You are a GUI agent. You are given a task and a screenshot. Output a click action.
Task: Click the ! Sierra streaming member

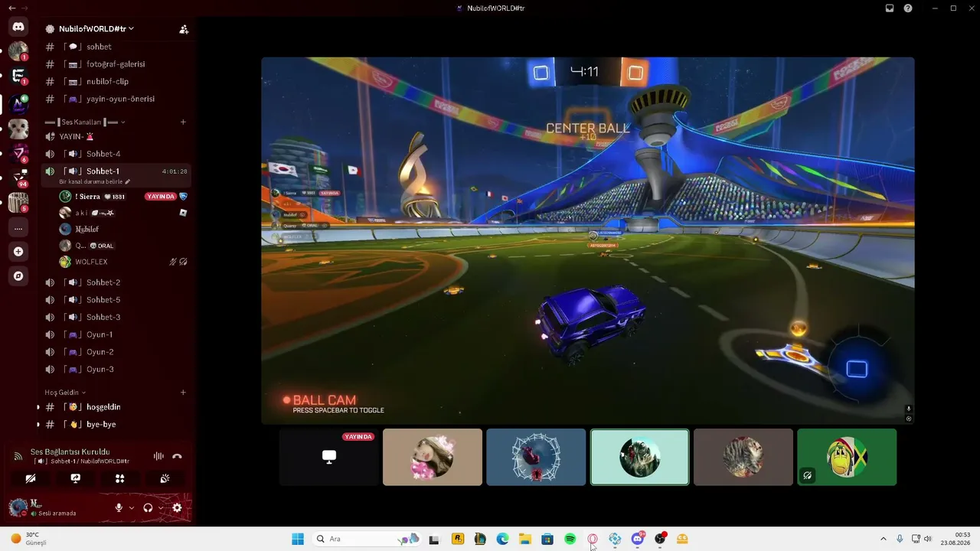[x=123, y=197]
